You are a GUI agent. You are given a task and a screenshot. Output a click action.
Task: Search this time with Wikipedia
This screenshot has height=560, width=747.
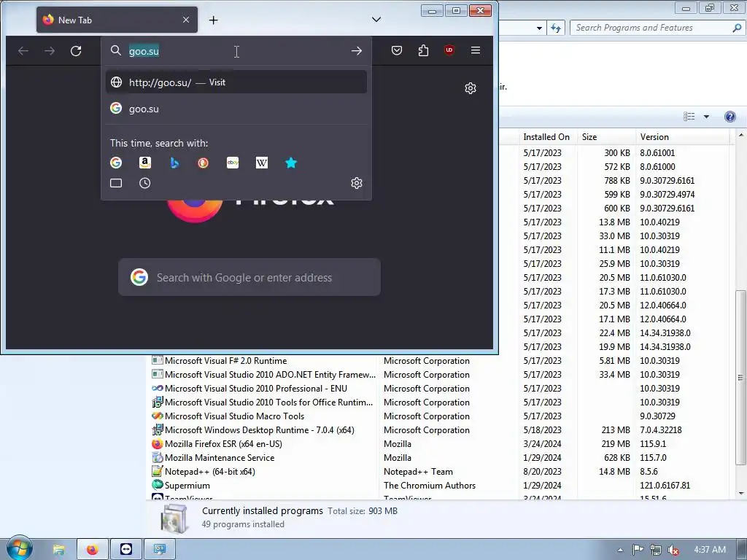point(262,163)
